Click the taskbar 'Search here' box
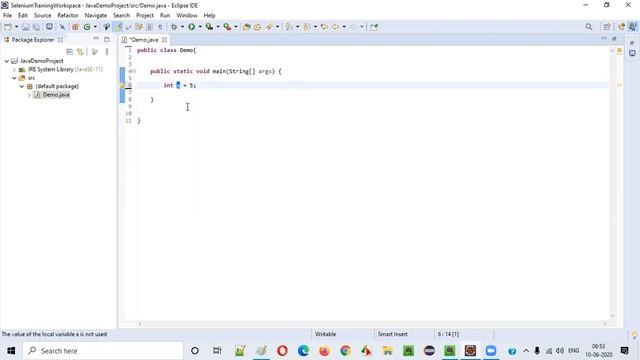The height and width of the screenshot is (360, 640). (103, 351)
